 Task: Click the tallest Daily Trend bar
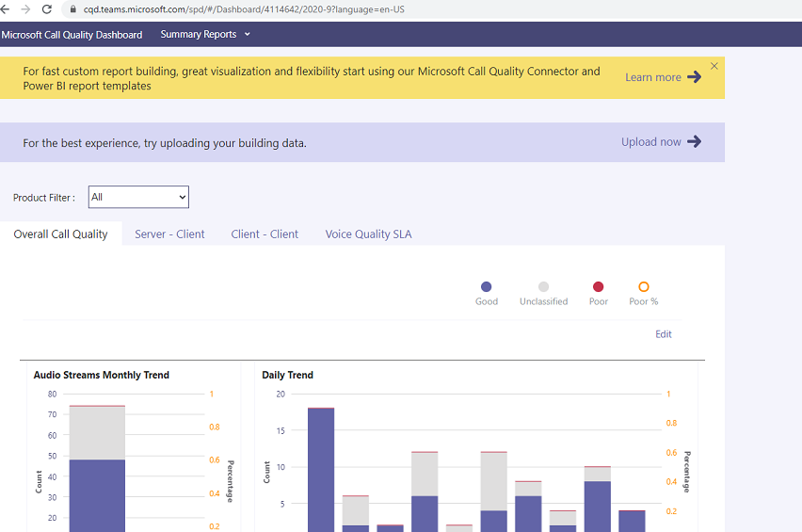[321, 470]
